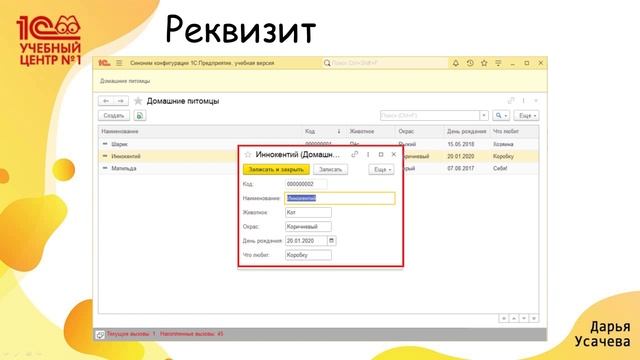Sort by День рождения column header
Screen dimensions: 640x360
(x=467, y=131)
